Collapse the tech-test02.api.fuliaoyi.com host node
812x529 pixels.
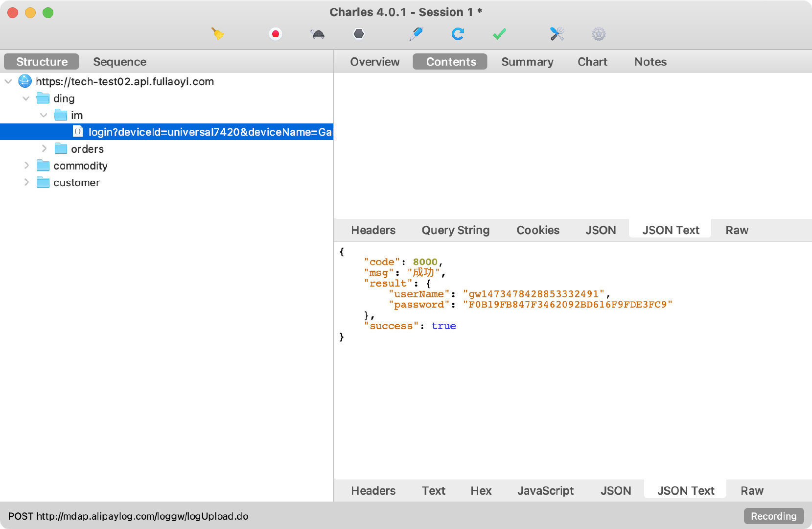8,81
